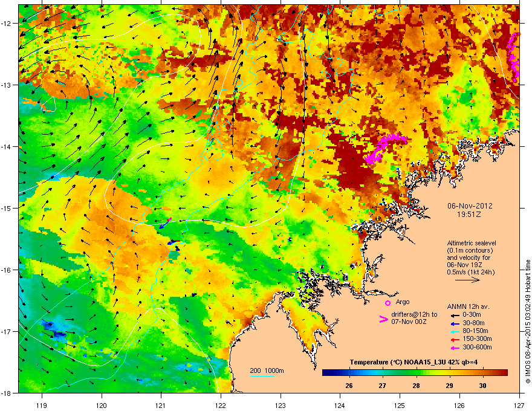The width and height of the screenshot is (532, 411).
Task: Click the longitude axis label 124
Action: pos(340,405)
